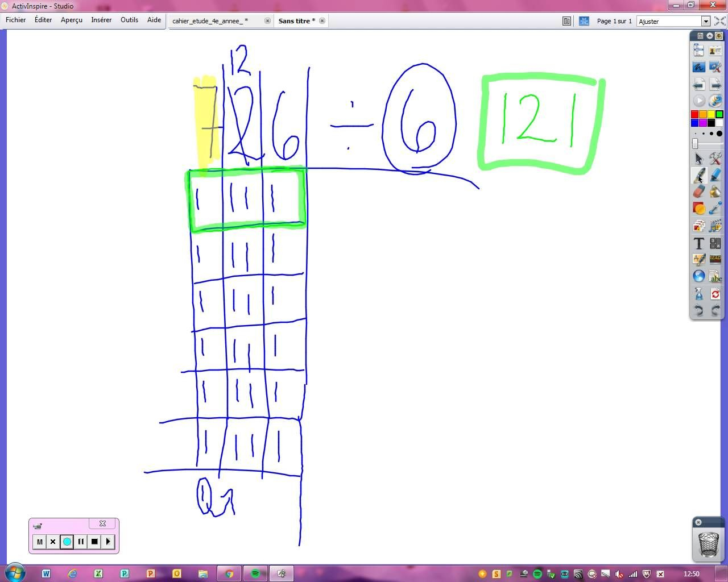Open the toolbox options menu icon
This screenshot has width=728, height=582.
click(700, 36)
